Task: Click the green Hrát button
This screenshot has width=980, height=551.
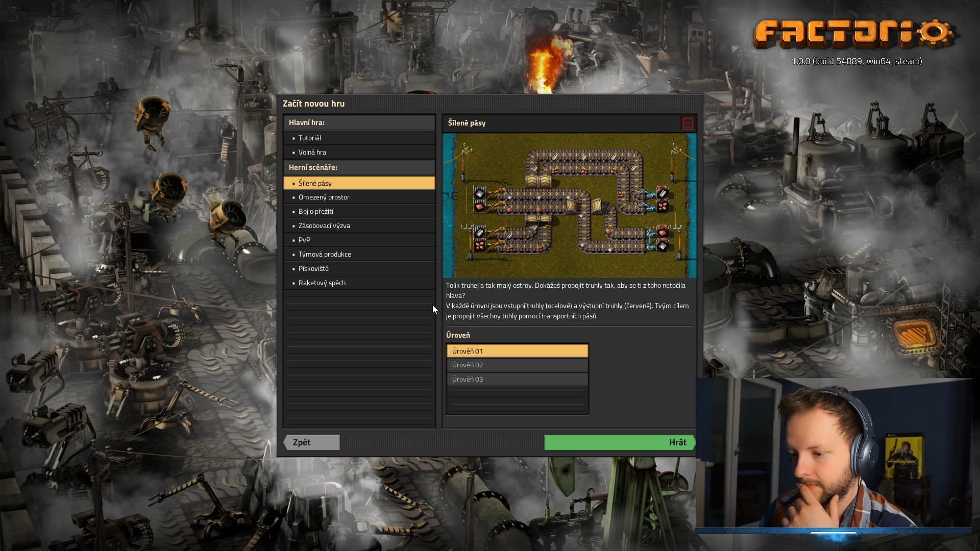Action: coord(620,442)
